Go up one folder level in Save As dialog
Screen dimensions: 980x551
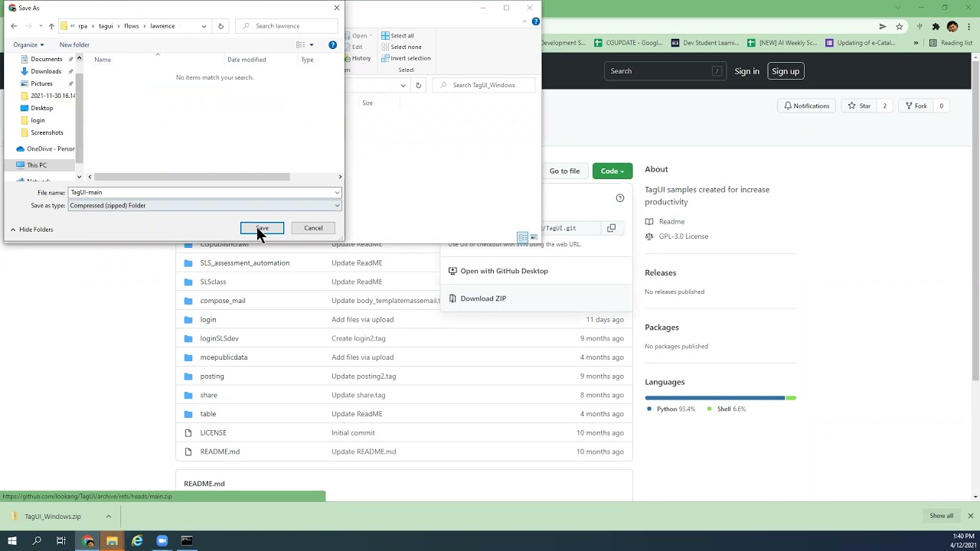coord(51,26)
